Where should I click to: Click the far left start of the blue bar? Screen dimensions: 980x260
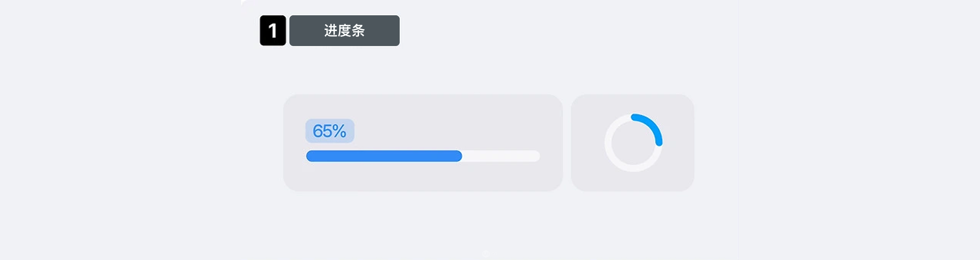pyautogui.click(x=310, y=156)
